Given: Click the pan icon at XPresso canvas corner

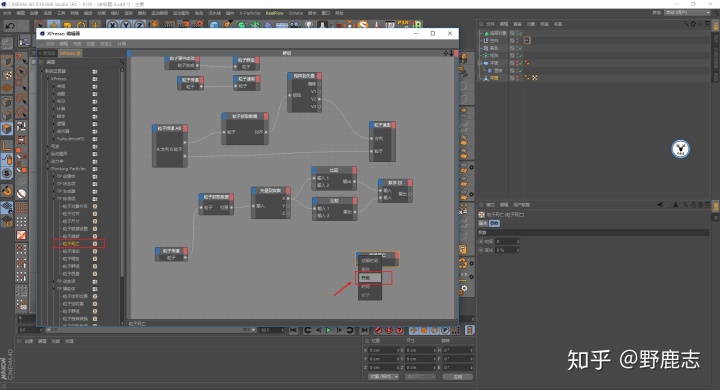Looking at the screenshot, I should pyautogui.click(x=445, y=53).
